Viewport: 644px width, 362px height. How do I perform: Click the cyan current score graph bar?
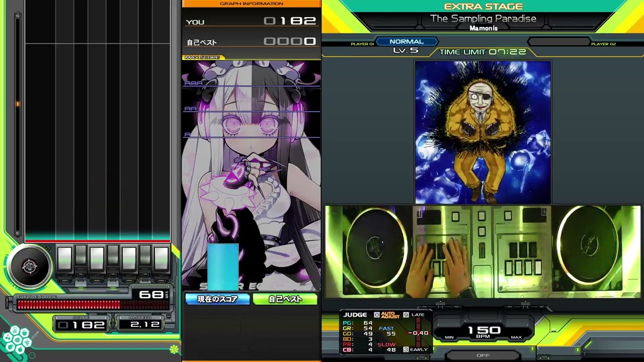[223, 267]
